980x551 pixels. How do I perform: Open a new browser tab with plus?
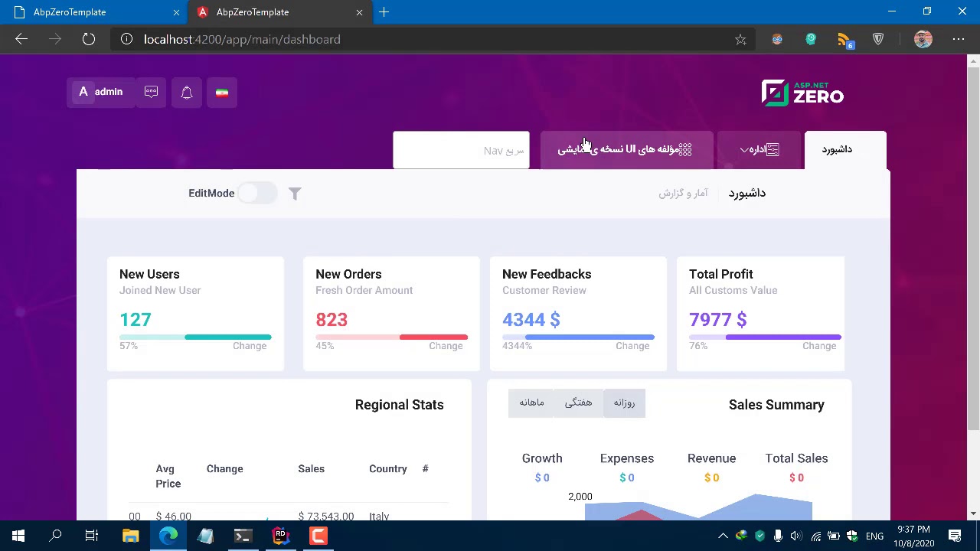[x=384, y=12]
